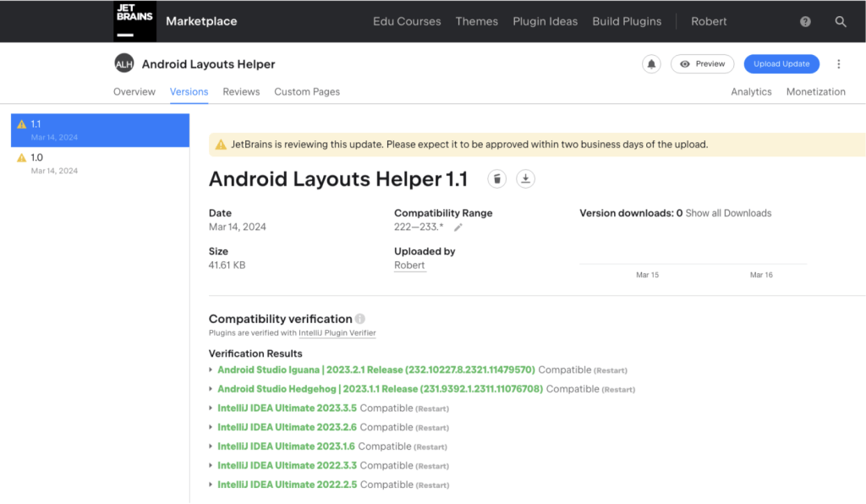Select version 1.0 in the sidebar
This screenshot has height=504, width=866.
tap(100, 164)
